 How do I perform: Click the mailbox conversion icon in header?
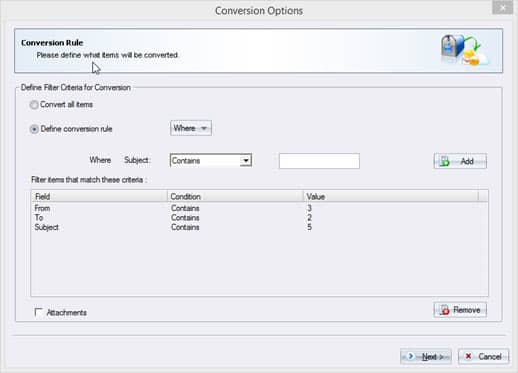click(x=464, y=50)
